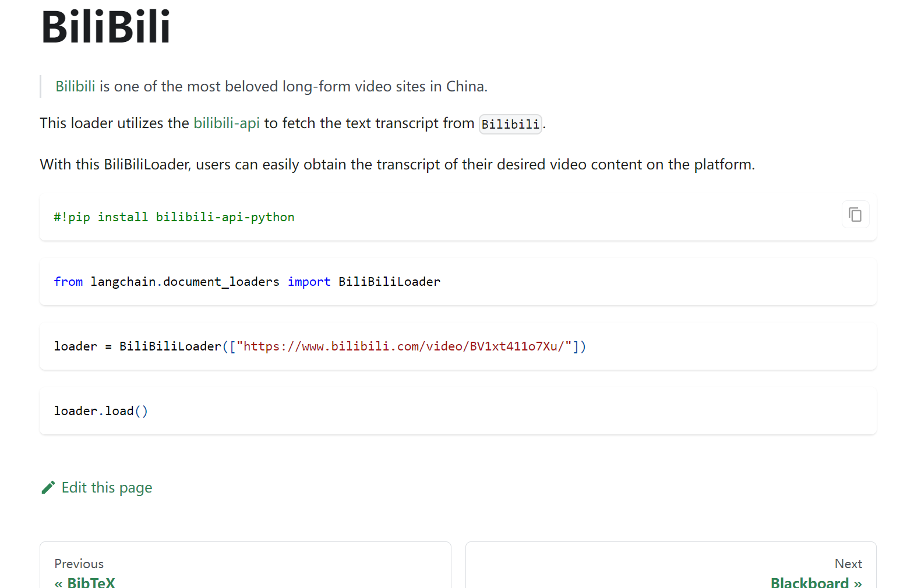Click the pencil icon beside Edit this page

[x=48, y=487]
